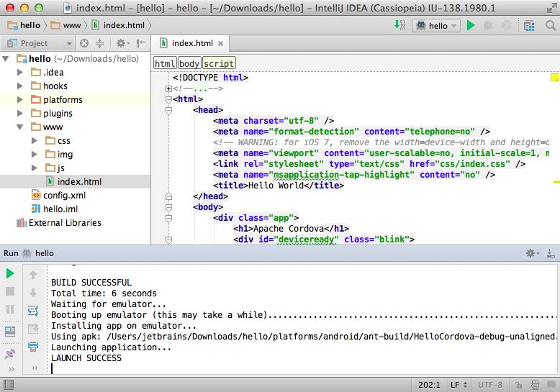This screenshot has width=560, height=392.
Task: Rerun hello from Run panel
Action: pos(10,274)
